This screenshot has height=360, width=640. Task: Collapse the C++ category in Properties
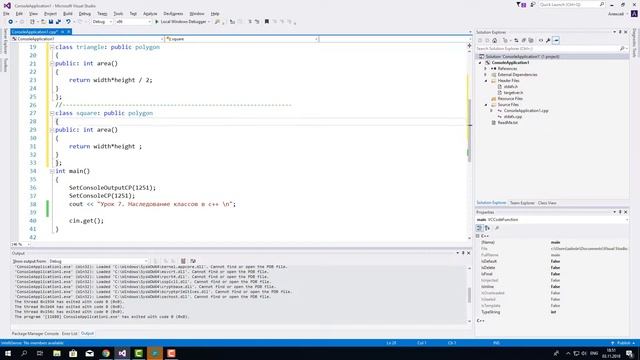coord(478,236)
